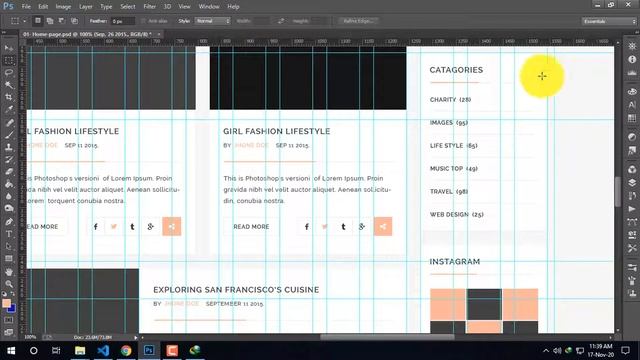Select the Blur tool
The height and width of the screenshot is (360, 640).
[x=9, y=196]
